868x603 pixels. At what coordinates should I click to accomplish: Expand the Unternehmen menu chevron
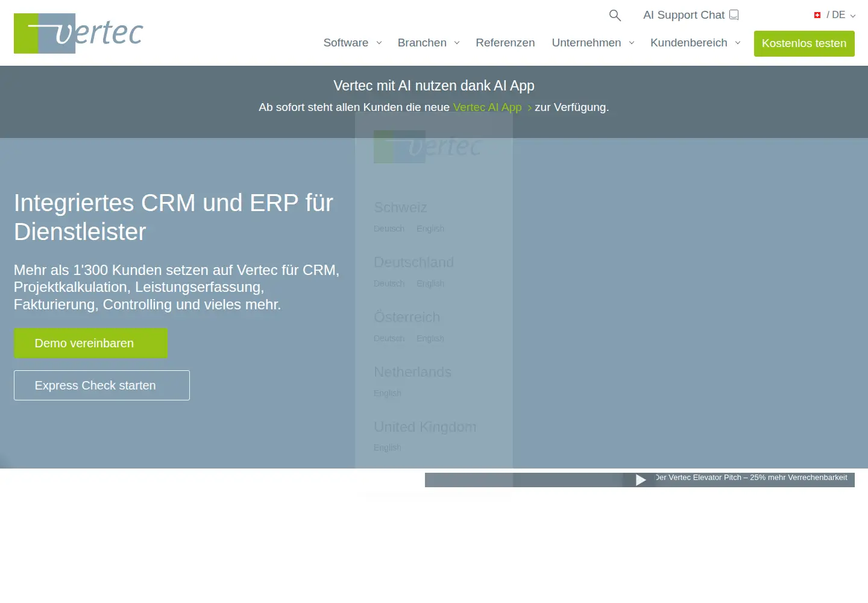pos(632,43)
